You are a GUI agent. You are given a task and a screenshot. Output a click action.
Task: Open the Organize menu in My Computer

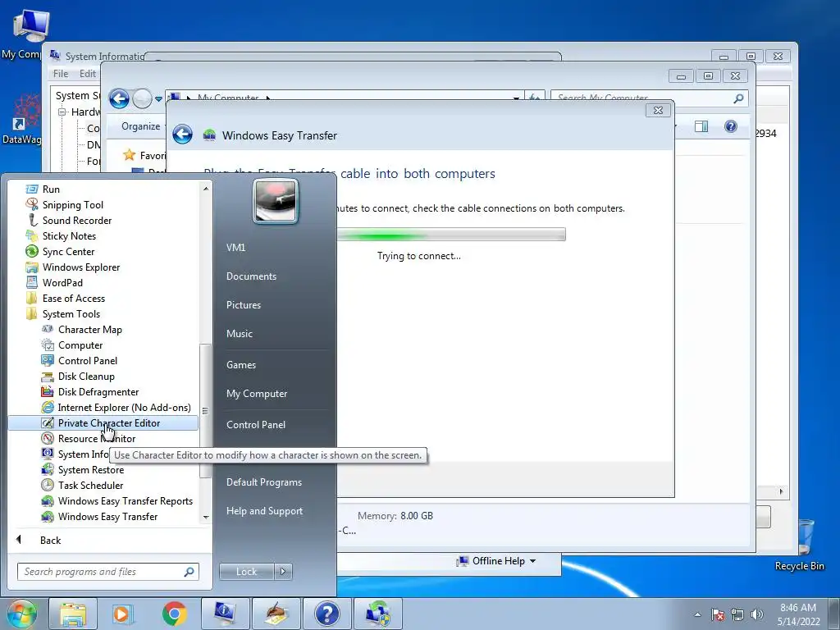tap(141, 126)
